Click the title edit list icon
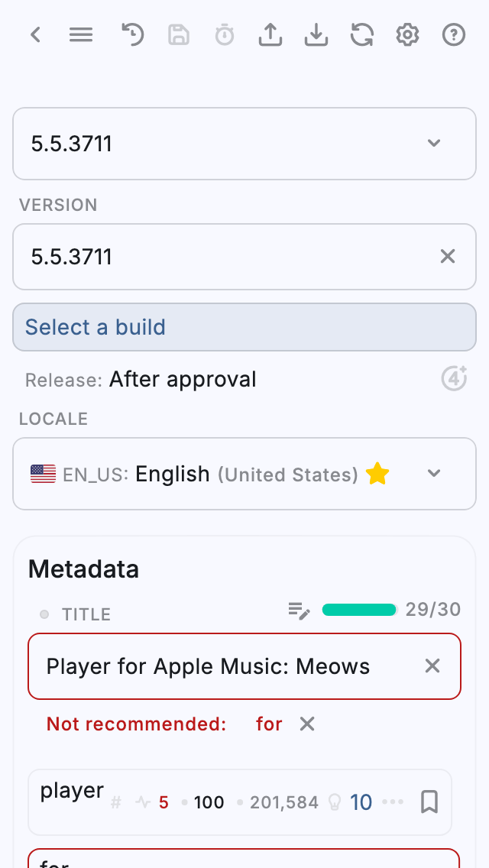The height and width of the screenshot is (868, 489). point(299,611)
